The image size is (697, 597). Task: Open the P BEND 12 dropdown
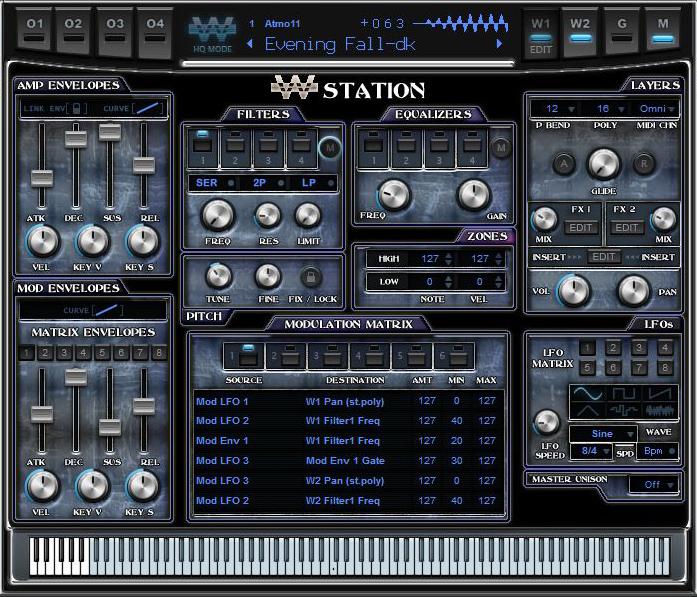tap(559, 108)
